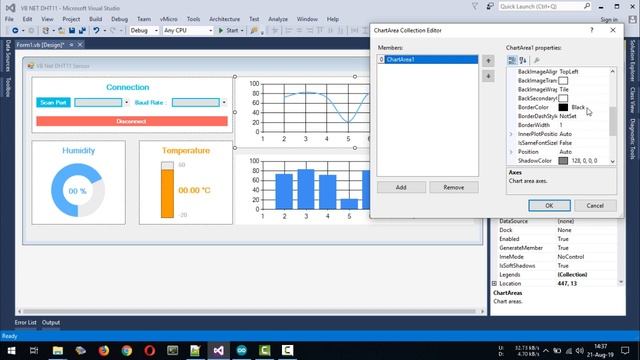Switch to the Output tab

click(x=51, y=322)
